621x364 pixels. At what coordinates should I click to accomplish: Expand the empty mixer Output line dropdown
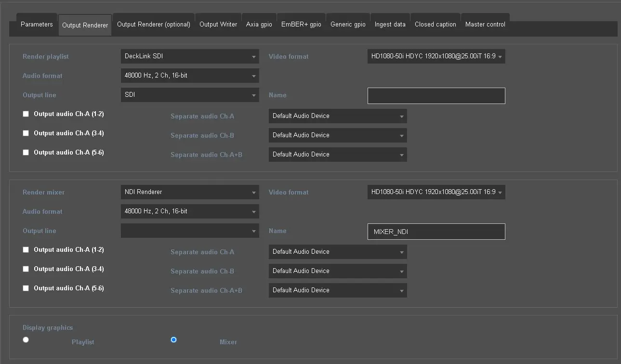coord(189,231)
